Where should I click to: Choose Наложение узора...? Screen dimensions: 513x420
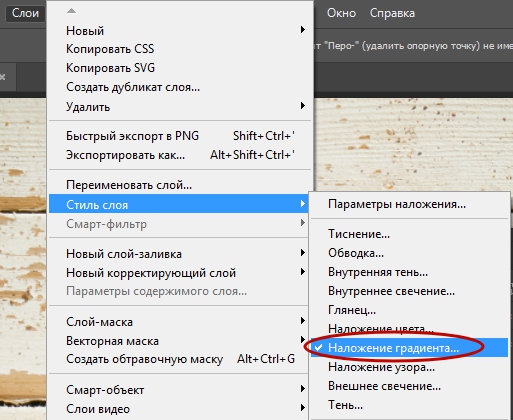pos(409,367)
